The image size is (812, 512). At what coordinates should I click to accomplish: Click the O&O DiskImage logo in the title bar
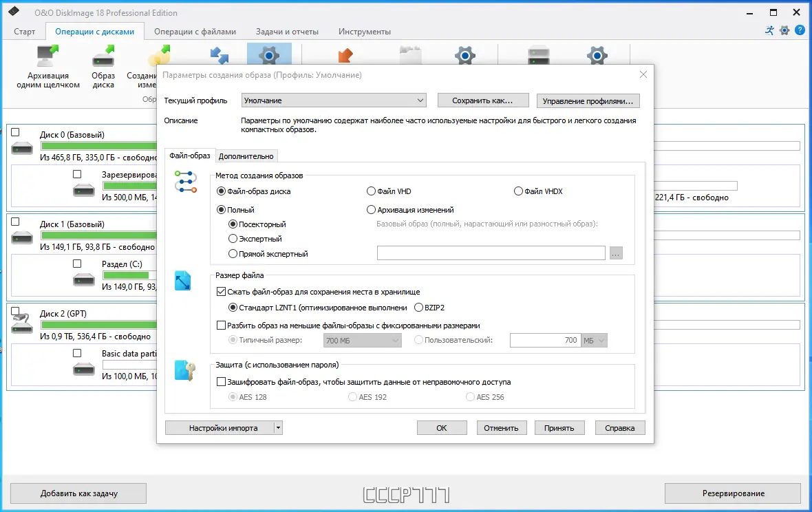coord(14,12)
